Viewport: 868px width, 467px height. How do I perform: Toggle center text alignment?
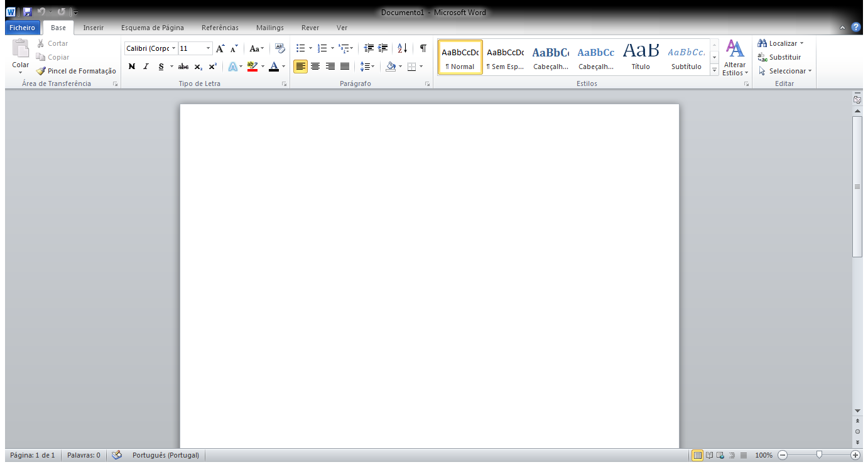pyautogui.click(x=315, y=67)
